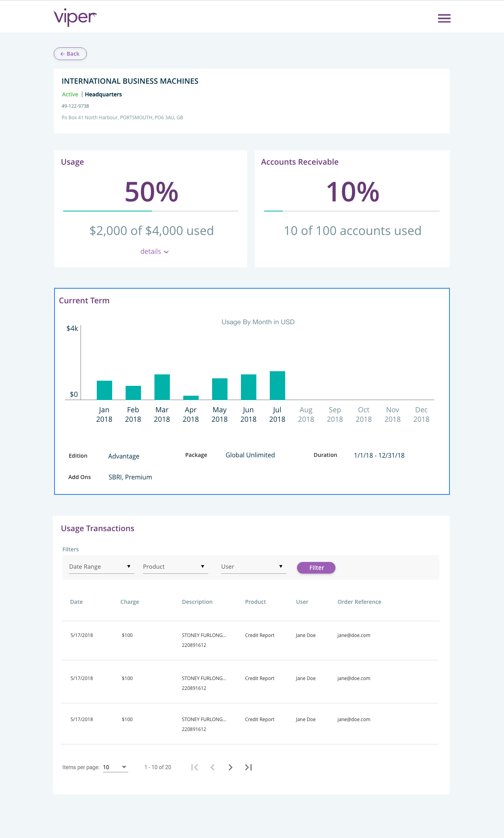Jump to the last transactions page
Screen dimensions: 504x838
click(248, 767)
